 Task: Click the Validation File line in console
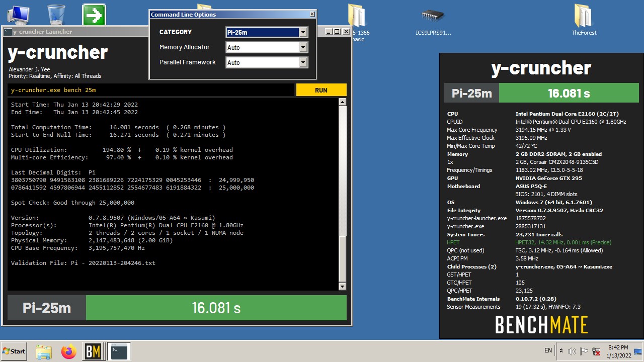(x=83, y=263)
